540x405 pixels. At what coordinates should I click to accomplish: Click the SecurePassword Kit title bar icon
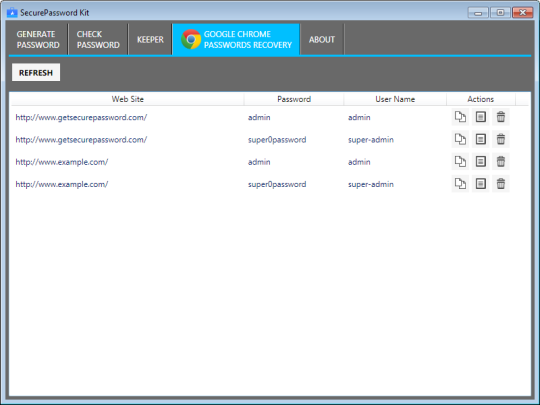pyautogui.click(x=12, y=12)
